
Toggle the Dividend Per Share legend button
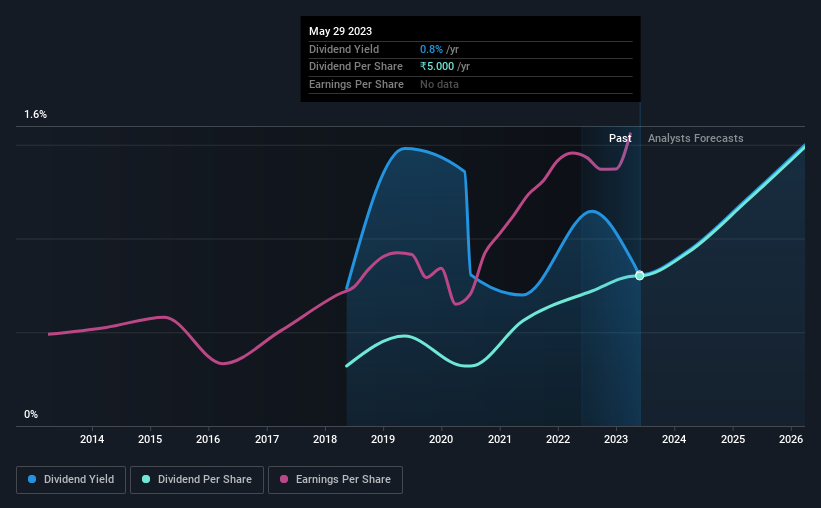pyautogui.click(x=197, y=480)
